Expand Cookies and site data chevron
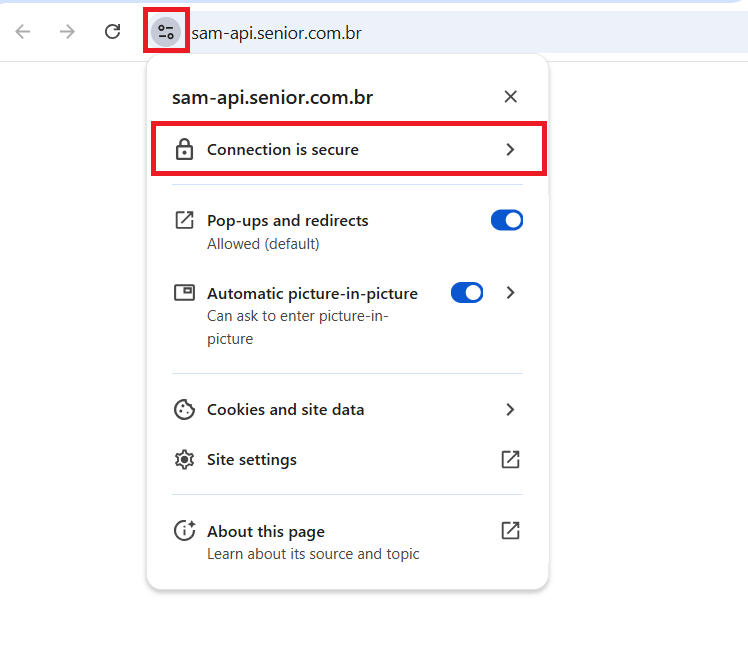 510,410
